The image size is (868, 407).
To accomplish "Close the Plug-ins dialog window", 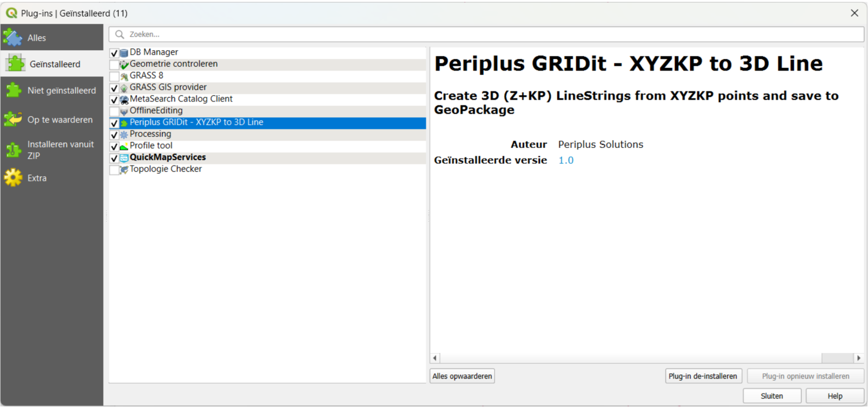I will pyautogui.click(x=855, y=13).
